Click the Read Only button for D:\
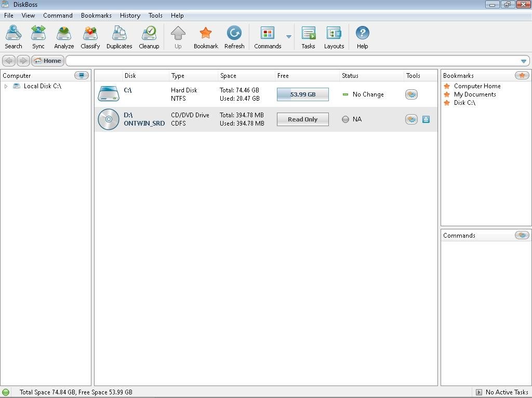This screenshot has width=532, height=398. [303, 119]
